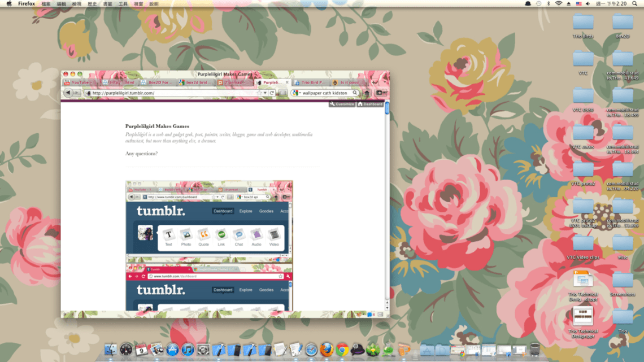The height and width of the screenshot is (362, 644).
Task: Expand the Google search engine selector
Action: point(297,93)
